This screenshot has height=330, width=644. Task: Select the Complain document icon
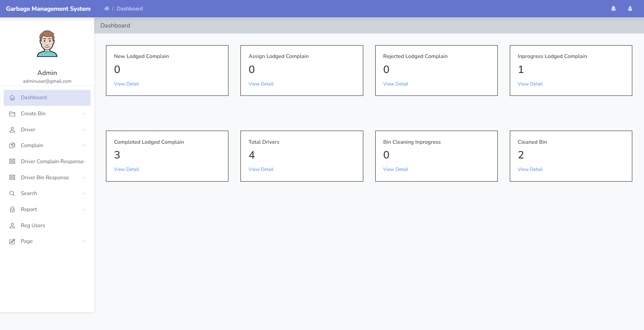(12, 145)
